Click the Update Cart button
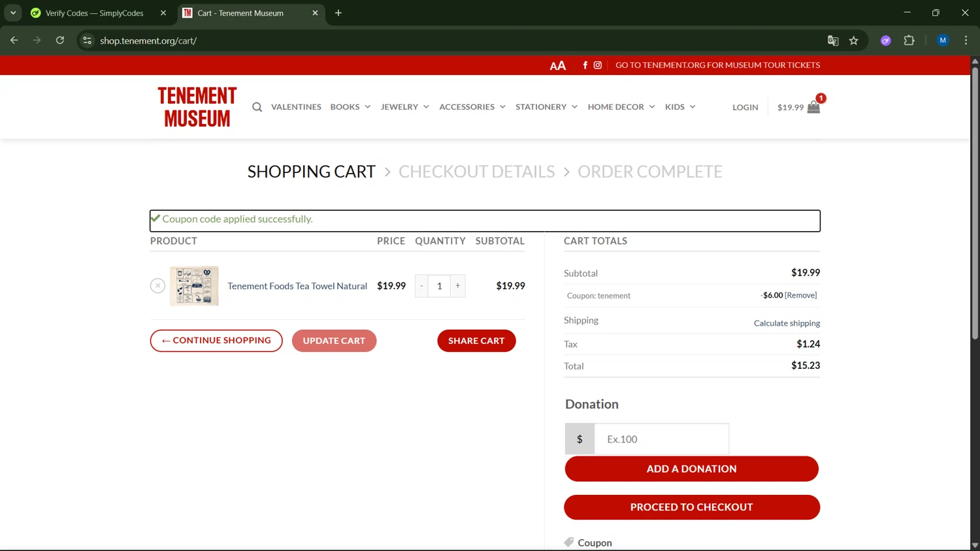Image resolution: width=980 pixels, height=551 pixels. click(x=334, y=341)
